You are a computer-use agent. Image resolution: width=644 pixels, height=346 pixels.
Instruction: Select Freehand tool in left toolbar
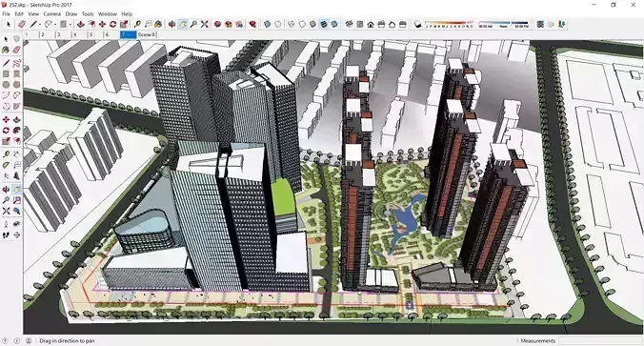point(16,63)
